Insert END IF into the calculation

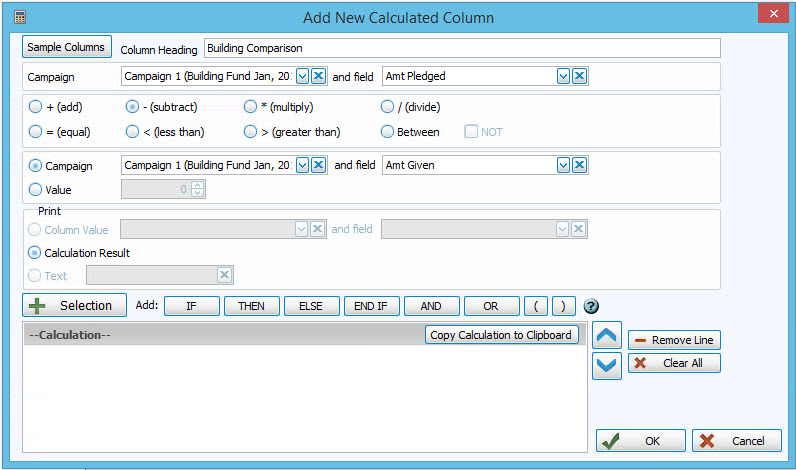(x=371, y=306)
